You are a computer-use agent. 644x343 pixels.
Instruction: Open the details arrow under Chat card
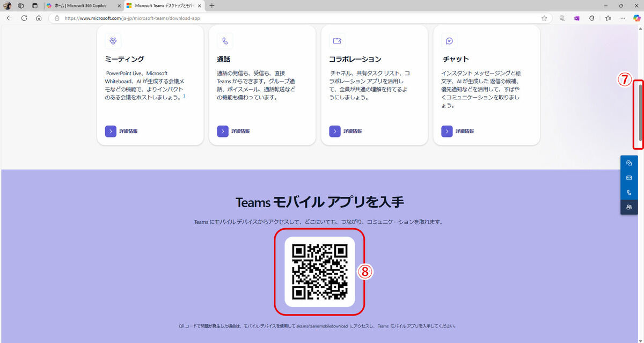447,131
